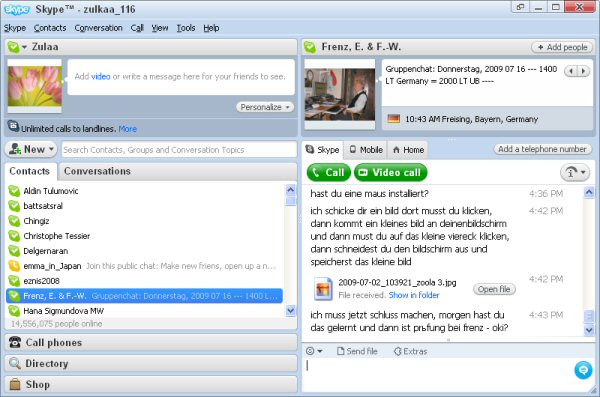
Task: Select the Mobile tab
Action: point(366,150)
